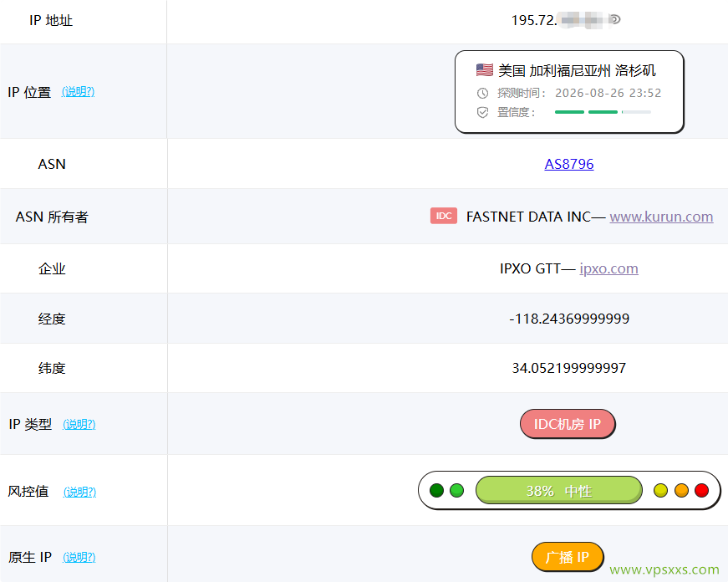Viewport: 728px width, 582px height.
Task: Click the orange risk dot
Action: pyautogui.click(x=681, y=491)
